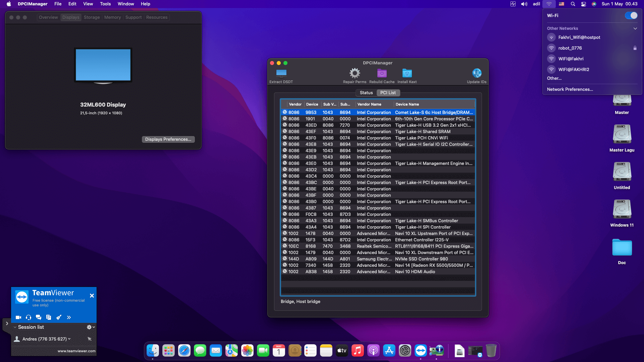The height and width of the screenshot is (362, 644).
Task: Open Podcasts from the dock
Action: pyautogui.click(x=374, y=351)
